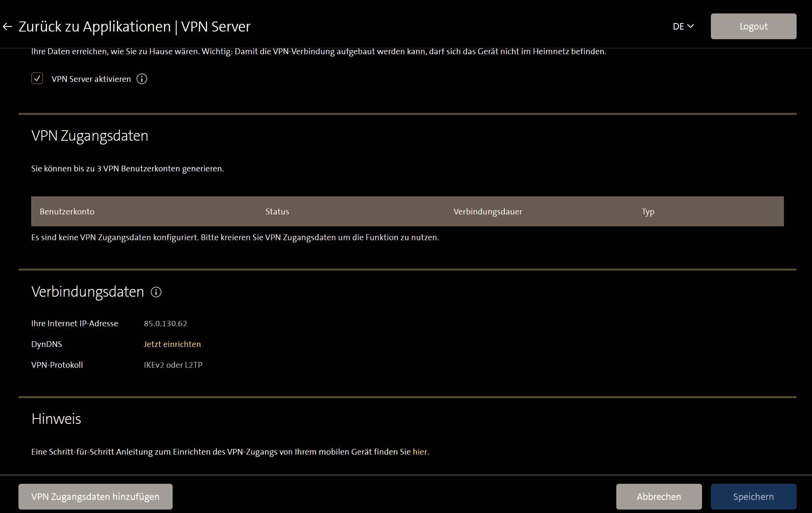
Task: Log out using the Logout button
Action: (x=753, y=26)
